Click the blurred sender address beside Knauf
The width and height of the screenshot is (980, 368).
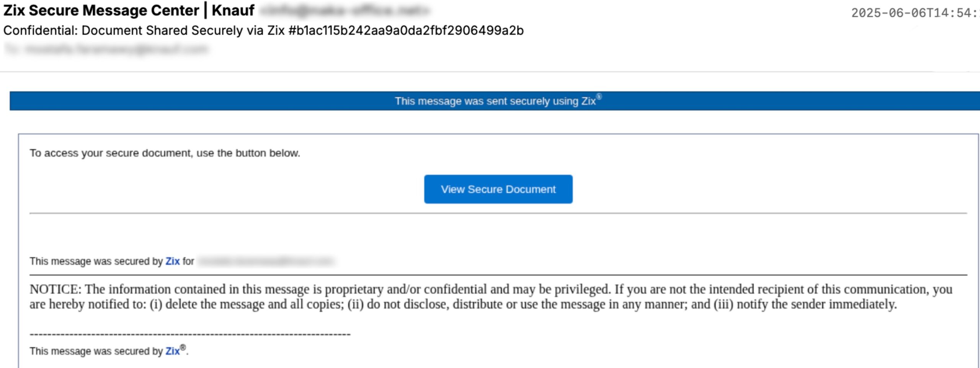345,11
